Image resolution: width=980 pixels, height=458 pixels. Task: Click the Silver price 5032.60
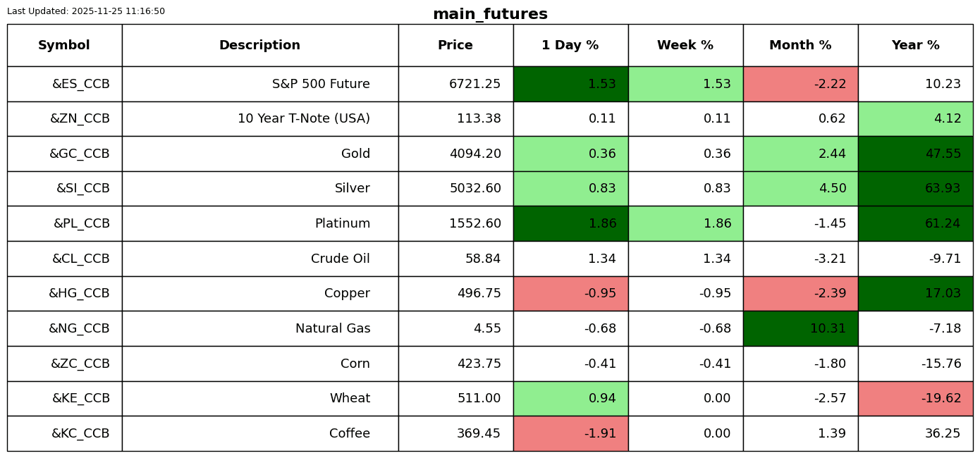pyautogui.click(x=475, y=189)
